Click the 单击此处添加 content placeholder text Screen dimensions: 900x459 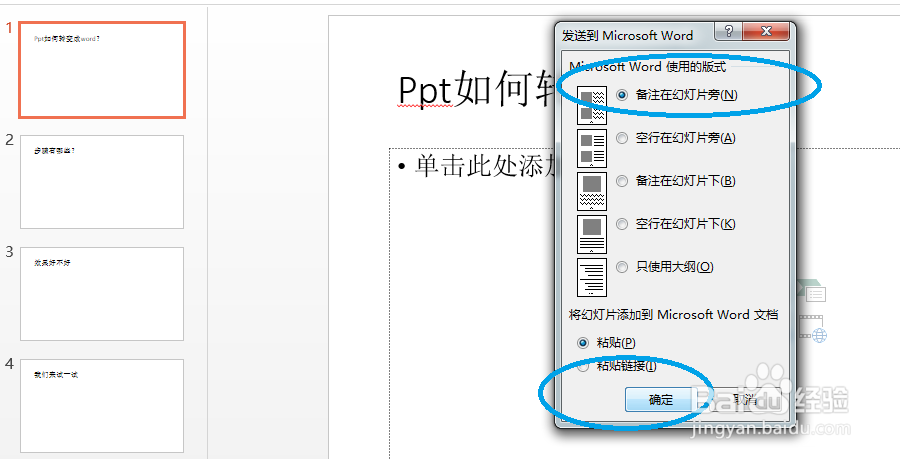[484, 166]
